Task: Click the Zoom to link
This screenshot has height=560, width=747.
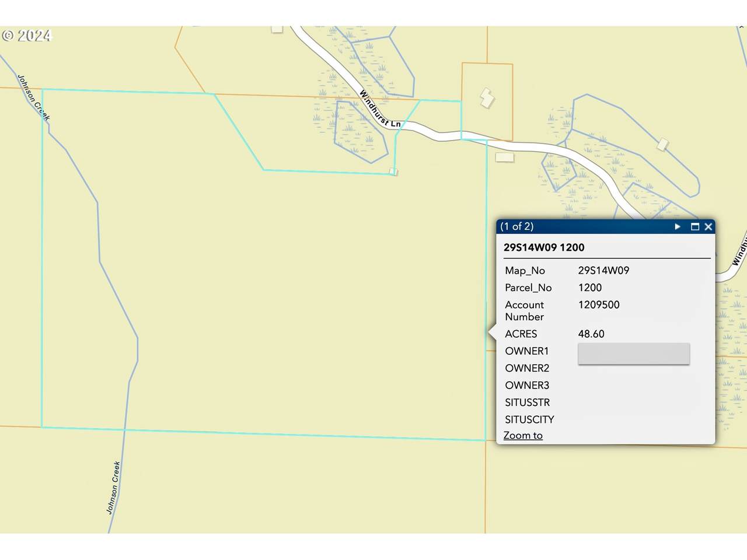Action: [x=523, y=435]
